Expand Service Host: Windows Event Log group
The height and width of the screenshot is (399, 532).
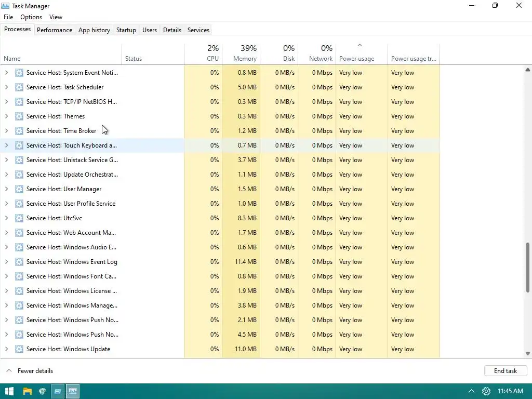6,262
